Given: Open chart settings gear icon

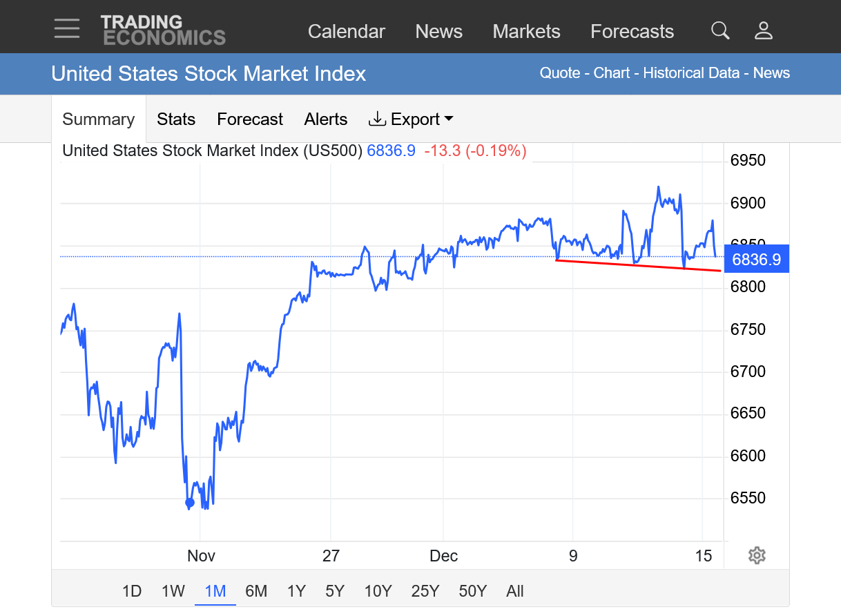Looking at the screenshot, I should point(757,555).
